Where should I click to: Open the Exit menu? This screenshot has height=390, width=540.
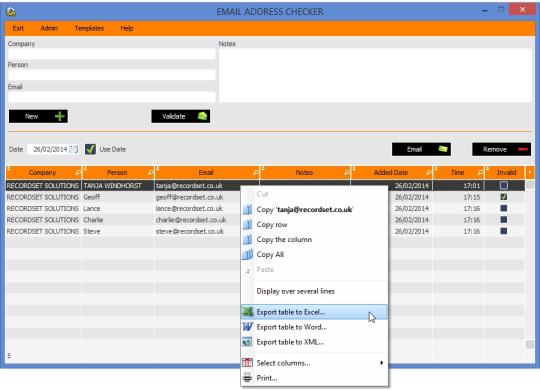(x=18, y=28)
